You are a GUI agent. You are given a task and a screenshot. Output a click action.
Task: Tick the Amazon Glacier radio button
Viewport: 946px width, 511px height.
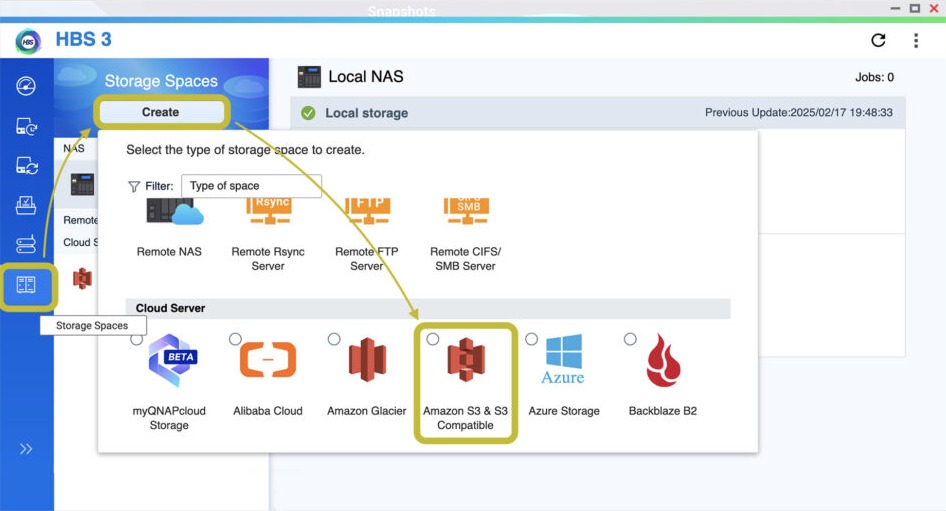tap(334, 339)
